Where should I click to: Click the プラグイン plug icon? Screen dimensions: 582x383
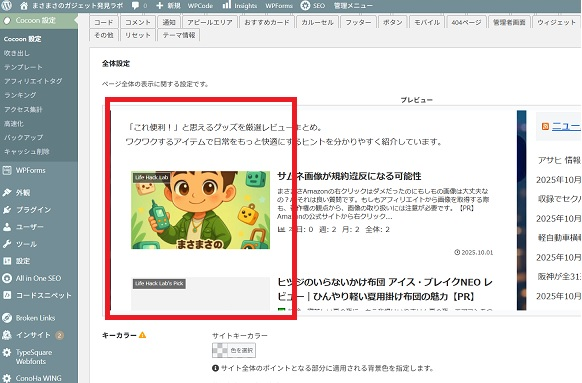(x=7, y=210)
